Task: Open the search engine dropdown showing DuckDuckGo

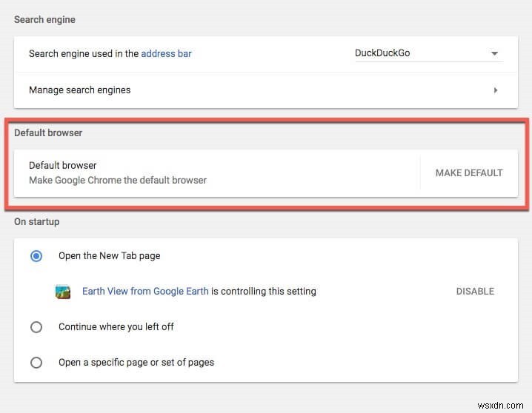Action: point(426,53)
